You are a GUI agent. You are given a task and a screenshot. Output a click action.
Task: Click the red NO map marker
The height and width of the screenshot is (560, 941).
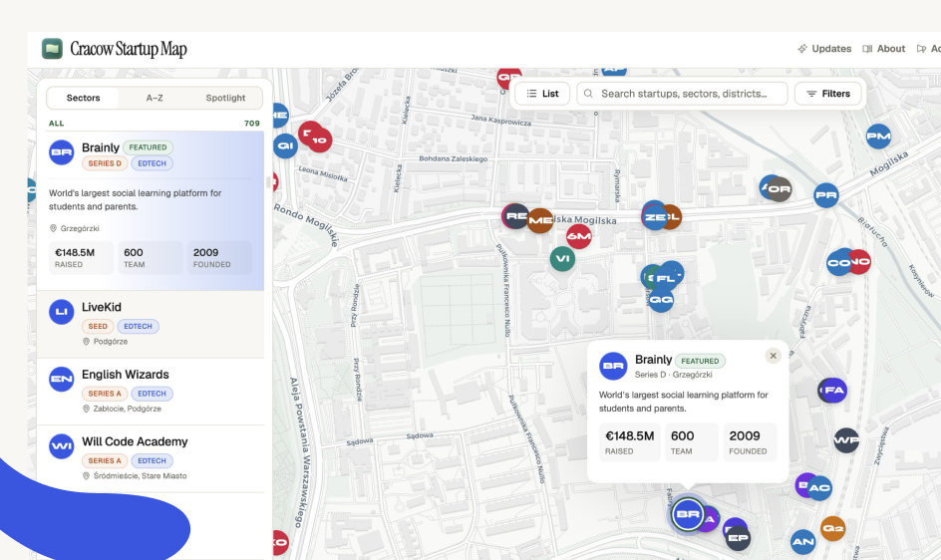tap(861, 262)
